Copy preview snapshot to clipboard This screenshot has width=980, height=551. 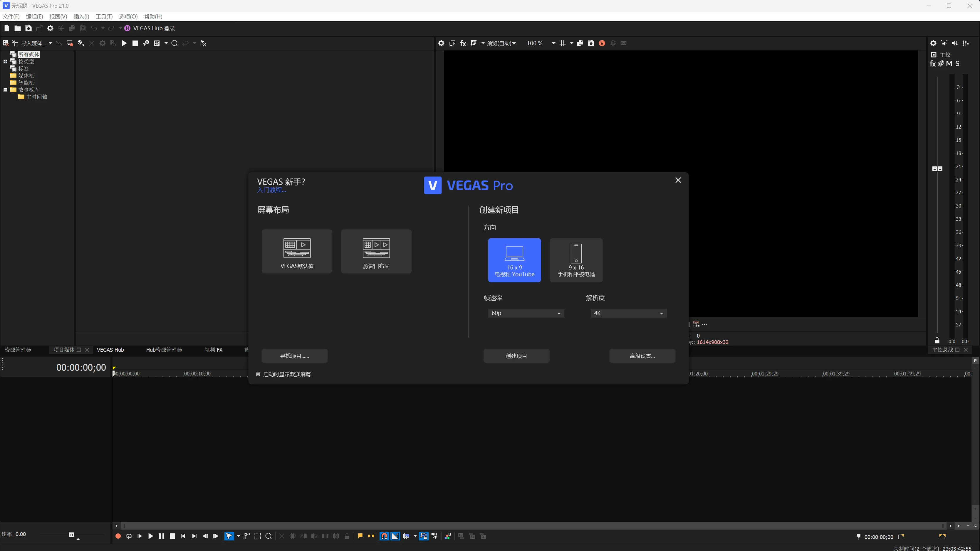pyautogui.click(x=580, y=43)
